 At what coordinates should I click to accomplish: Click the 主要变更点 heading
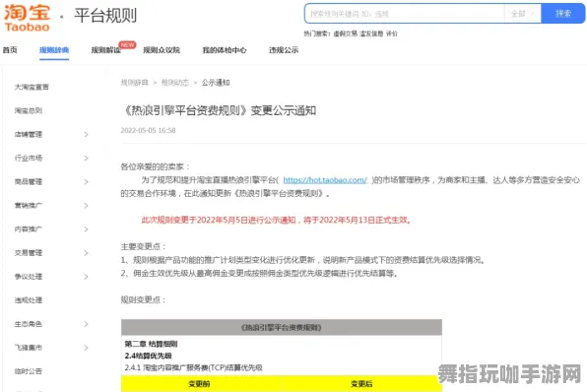[x=143, y=246]
